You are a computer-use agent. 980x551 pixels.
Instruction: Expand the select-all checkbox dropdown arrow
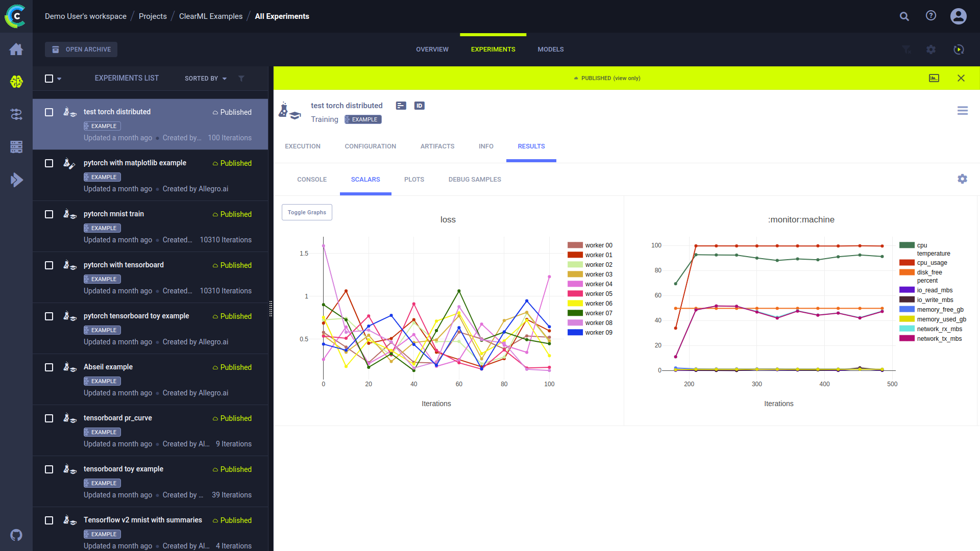tap(59, 79)
